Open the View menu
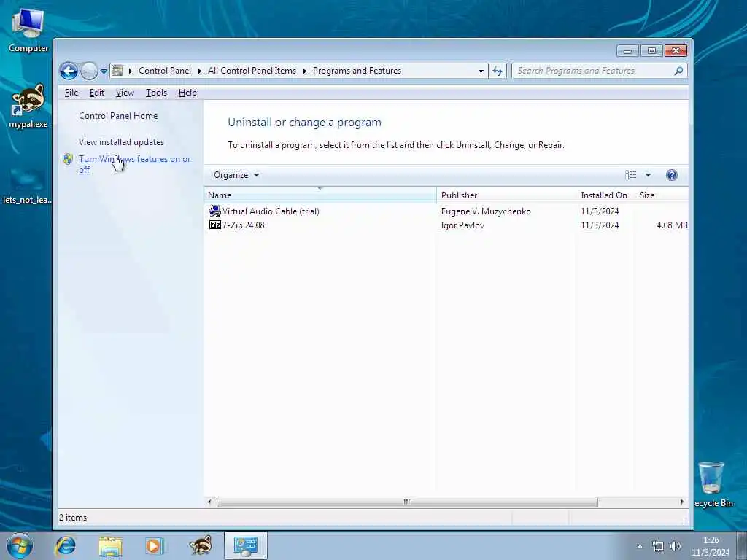The width and height of the screenshot is (747, 560). coord(125,93)
